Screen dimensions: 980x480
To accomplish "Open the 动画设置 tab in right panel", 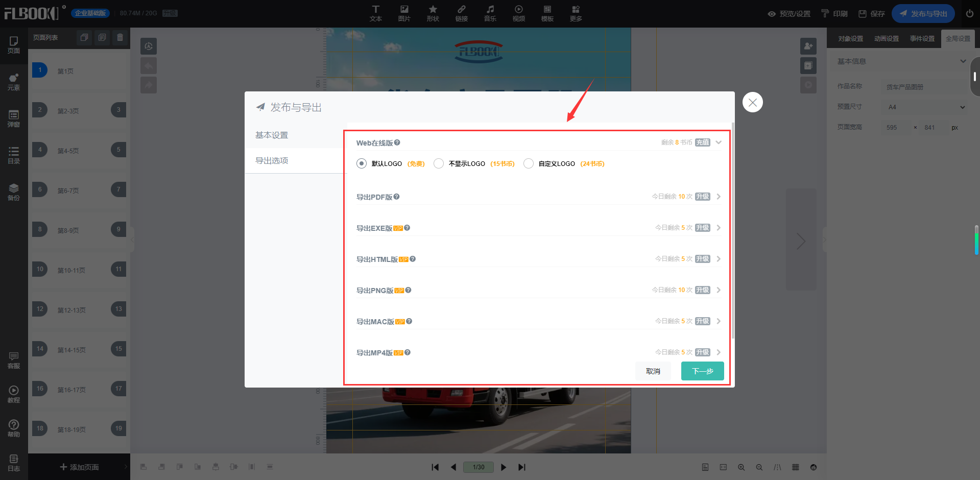I will tap(886, 39).
